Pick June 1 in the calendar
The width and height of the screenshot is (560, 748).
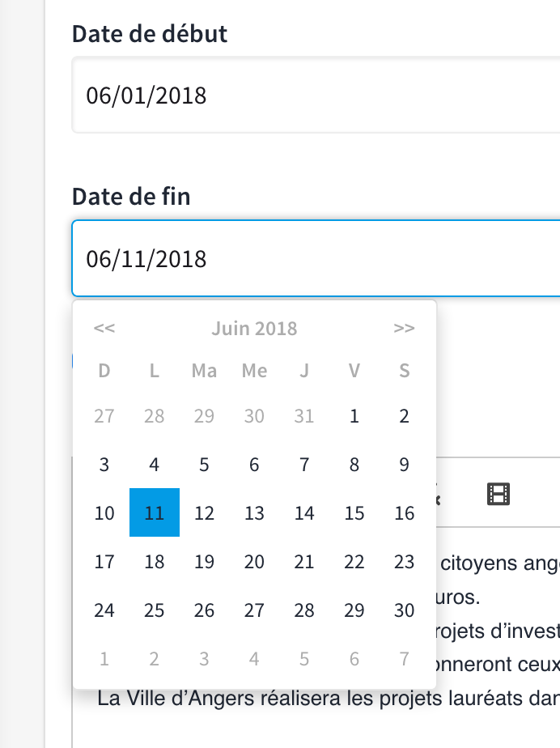pyautogui.click(x=354, y=416)
